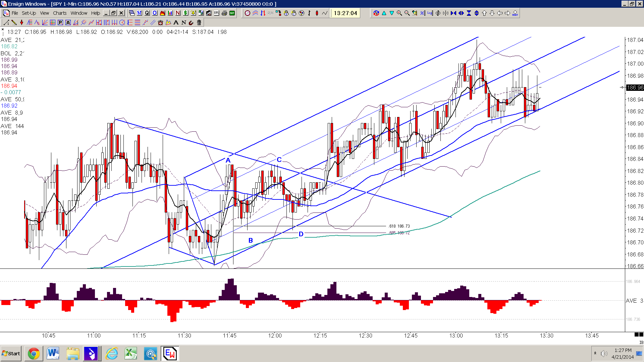Viewport: 644px width, 362px height.
Task: Click the printer icon
Action: pos(224,13)
